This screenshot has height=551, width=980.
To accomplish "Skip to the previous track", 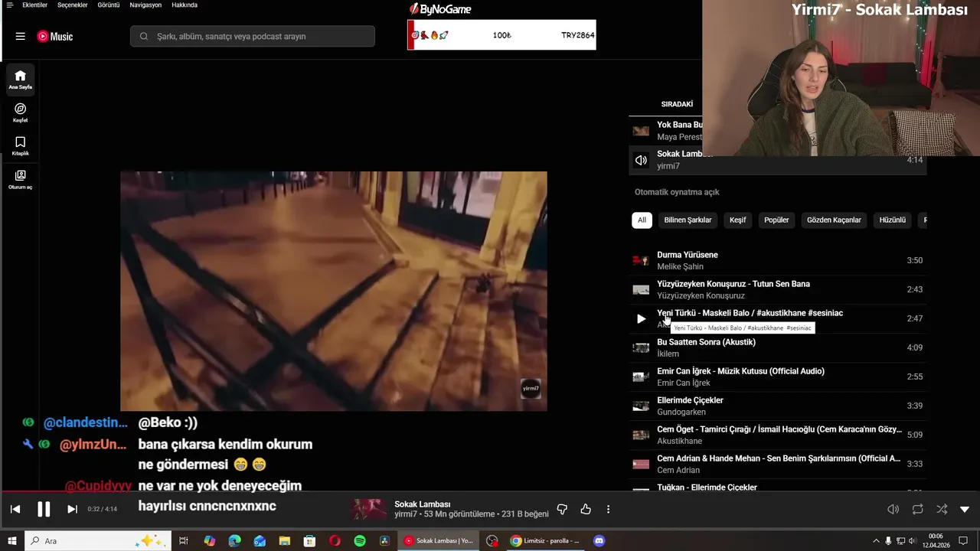I will (15, 509).
